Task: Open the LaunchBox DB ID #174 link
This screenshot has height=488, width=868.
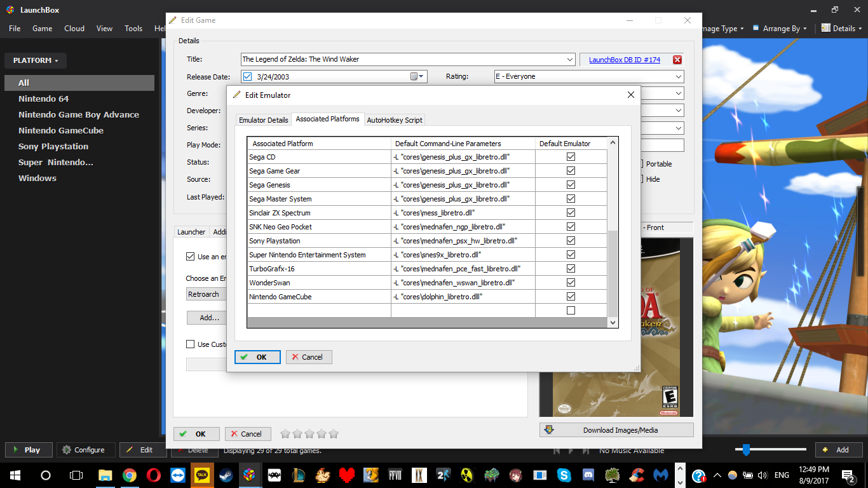Action: [x=625, y=60]
